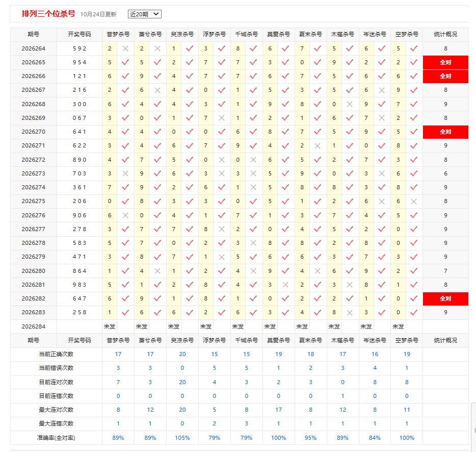Screen dimensions: 476x452
Task: Select the 84% accuracy value for 岑迷杀号
Action: (x=375, y=438)
